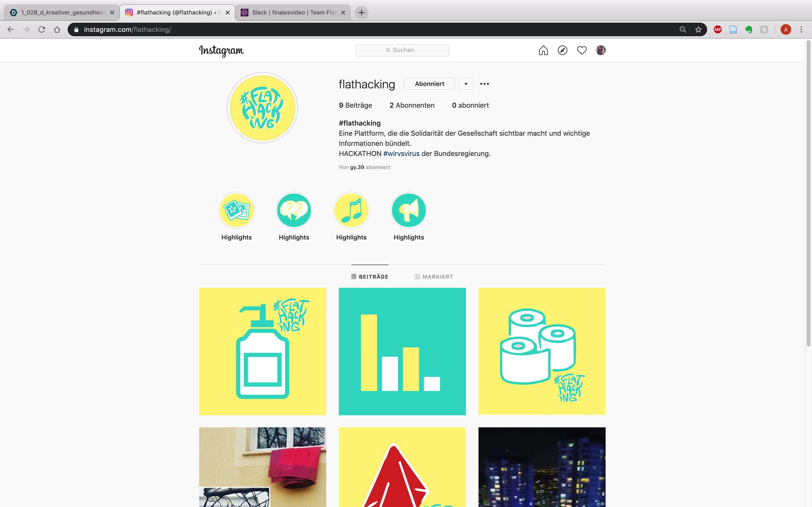Expand suggested accounts dropdown arrow

(x=466, y=84)
